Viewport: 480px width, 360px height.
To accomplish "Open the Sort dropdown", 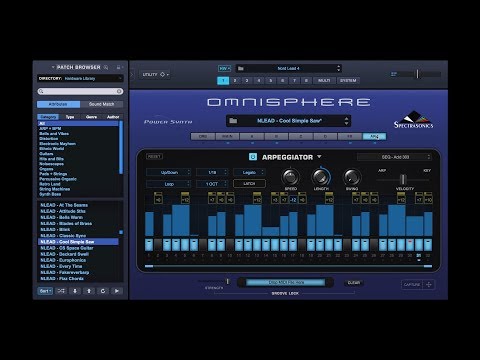I will click(45, 291).
